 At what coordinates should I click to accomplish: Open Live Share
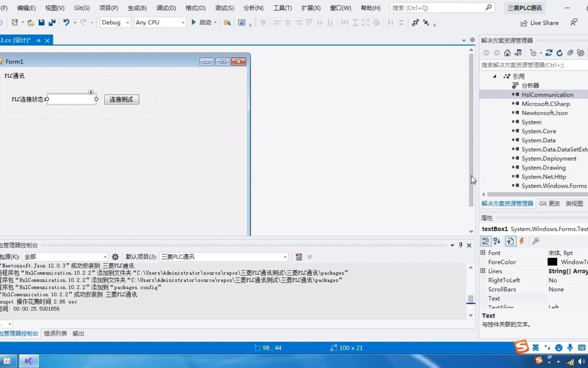539,23
